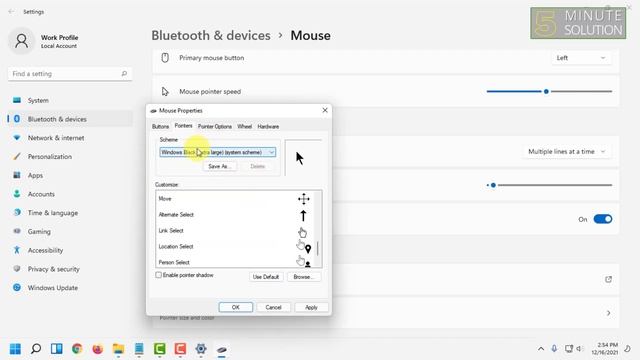
Task: Click the Find a setting search box
Action: 70,74
